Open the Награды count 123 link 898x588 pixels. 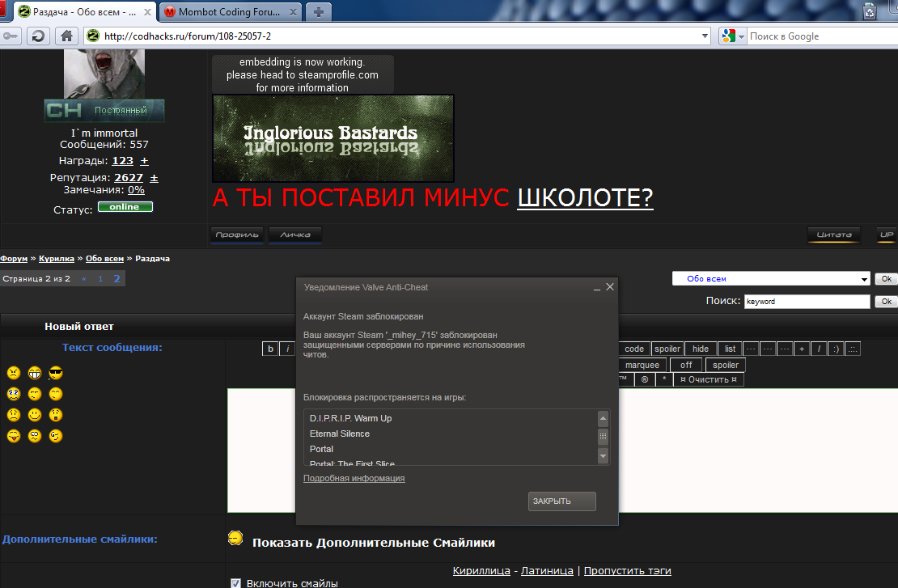tap(122, 161)
